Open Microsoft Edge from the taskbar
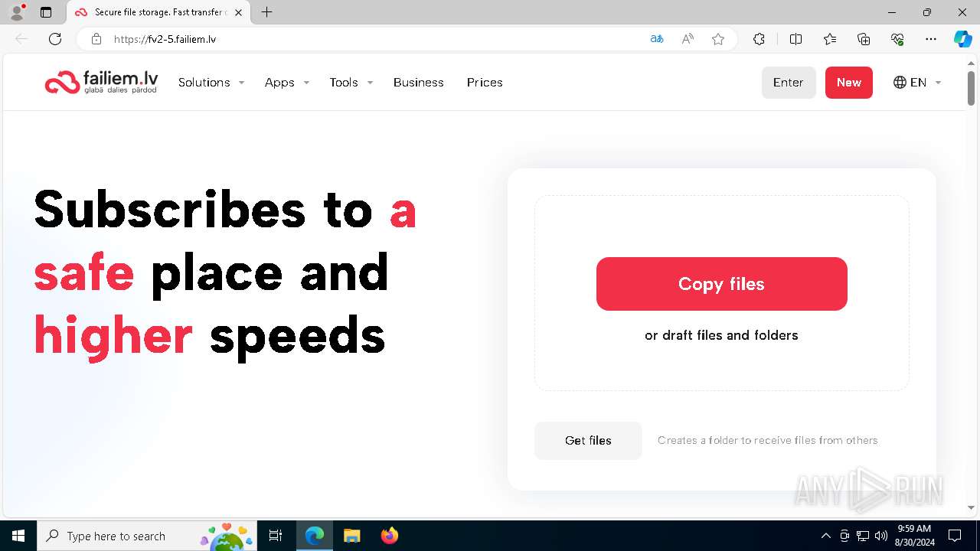This screenshot has width=980, height=551. 315,536
